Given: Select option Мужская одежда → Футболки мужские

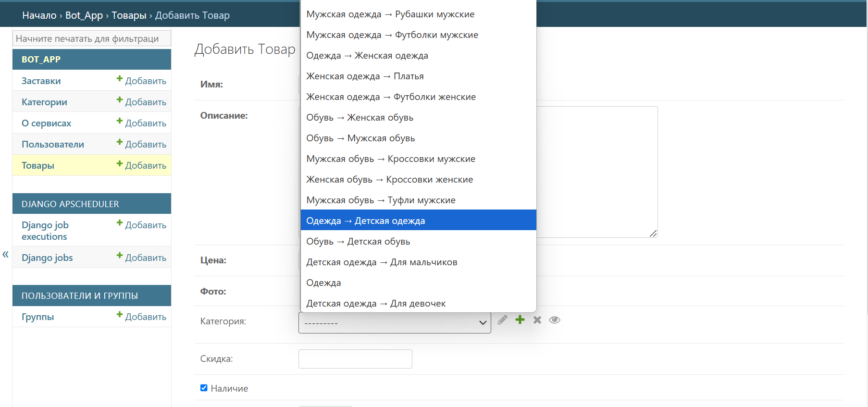Looking at the screenshot, I should [x=418, y=35].
